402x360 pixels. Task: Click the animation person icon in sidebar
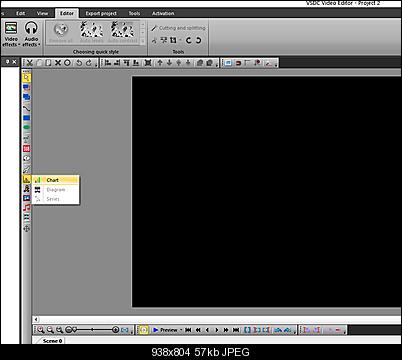(x=26, y=189)
